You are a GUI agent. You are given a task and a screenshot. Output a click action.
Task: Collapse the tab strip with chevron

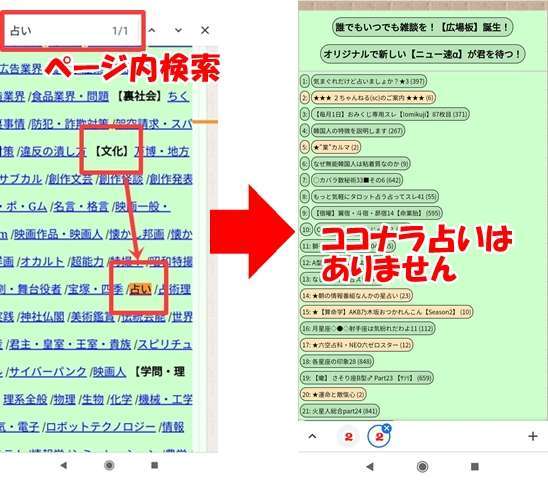tap(312, 436)
